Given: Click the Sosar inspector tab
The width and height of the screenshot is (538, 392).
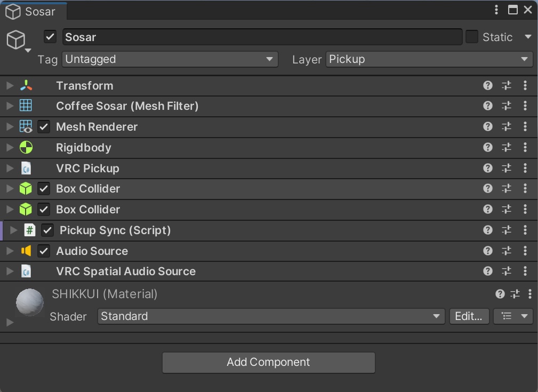Looking at the screenshot, I should coord(33,11).
